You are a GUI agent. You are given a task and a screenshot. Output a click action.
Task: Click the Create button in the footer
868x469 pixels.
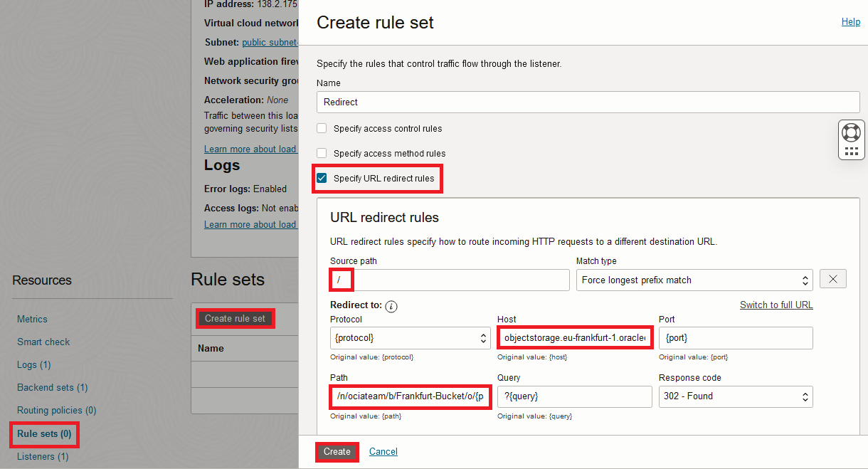(337, 452)
